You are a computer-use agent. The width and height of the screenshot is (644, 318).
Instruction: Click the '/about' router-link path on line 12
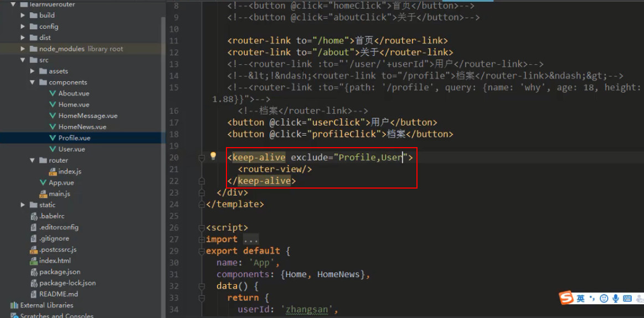(334, 53)
